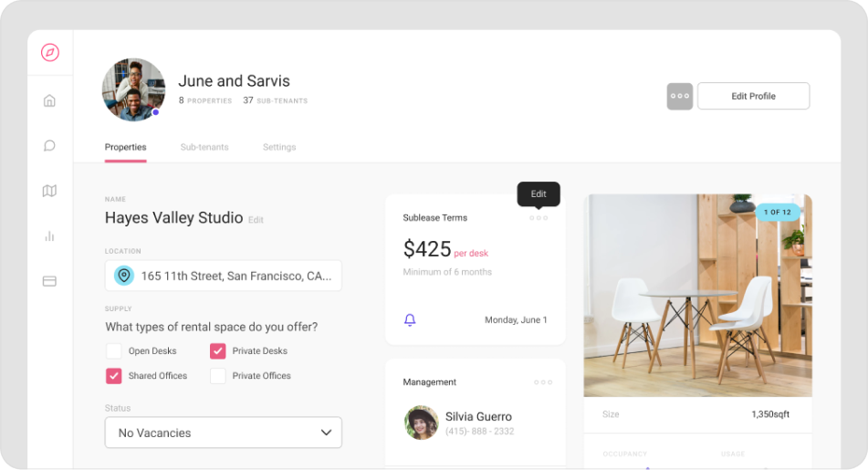Click the 1 OF 12 photo counter badge
Screen dimensions: 868x470
778,212
